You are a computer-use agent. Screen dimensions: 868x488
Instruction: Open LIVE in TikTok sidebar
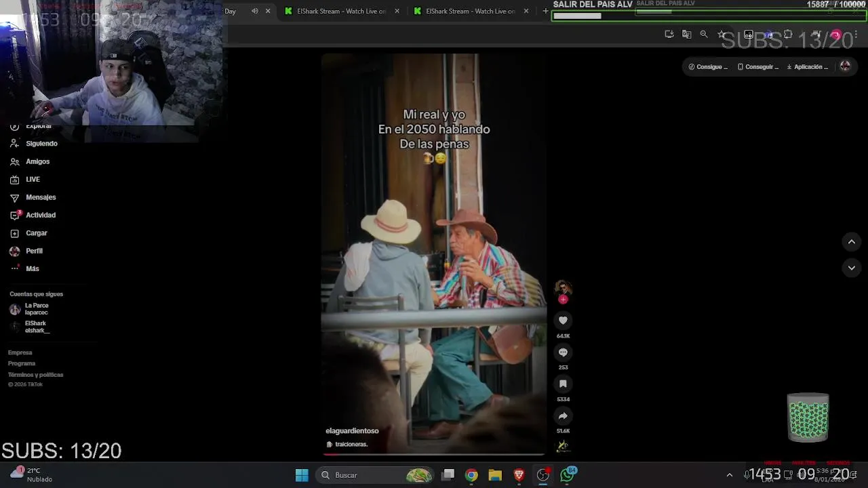tap(25, 180)
